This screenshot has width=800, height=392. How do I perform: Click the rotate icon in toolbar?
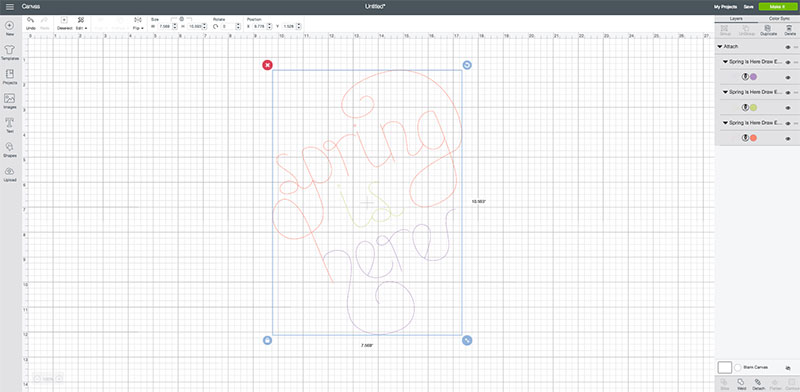point(215,26)
